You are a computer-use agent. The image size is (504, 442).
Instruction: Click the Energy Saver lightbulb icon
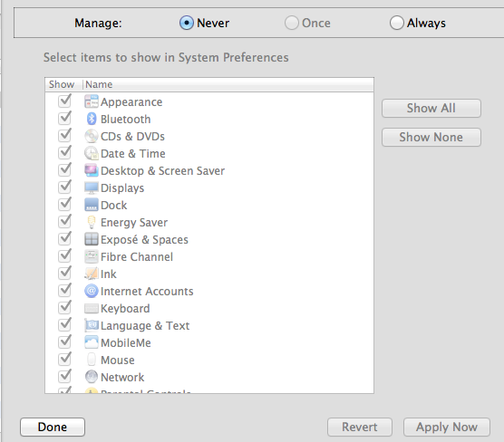92,222
